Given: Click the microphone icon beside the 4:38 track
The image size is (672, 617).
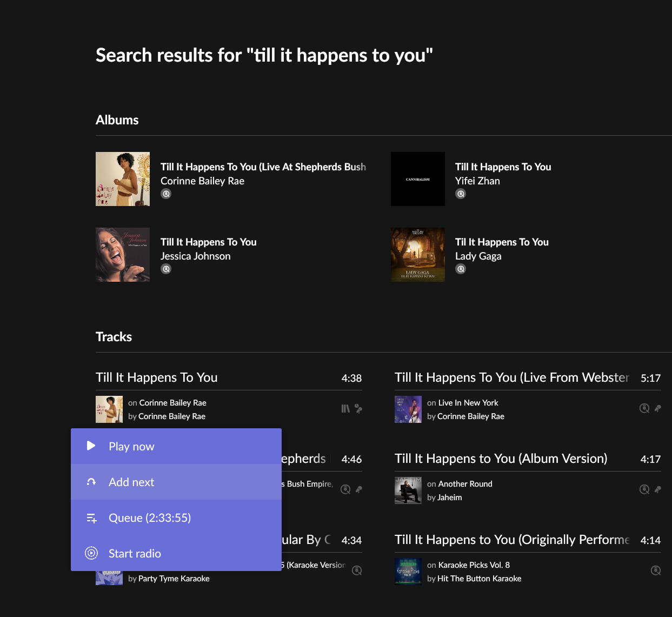Looking at the screenshot, I should click(358, 409).
